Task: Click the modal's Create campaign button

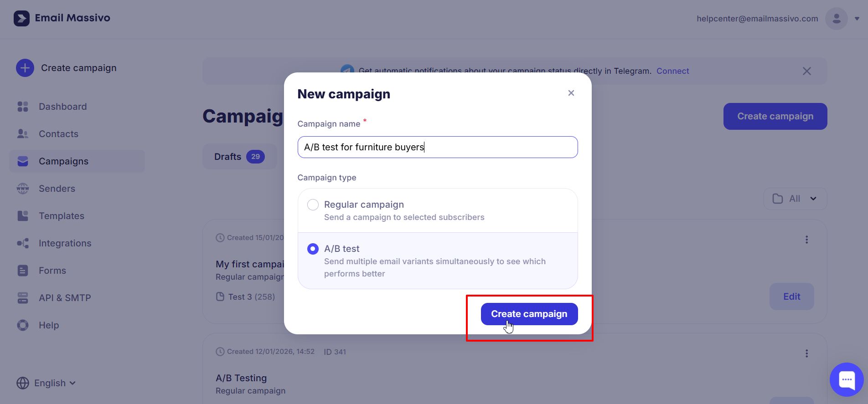Action: 529,314
